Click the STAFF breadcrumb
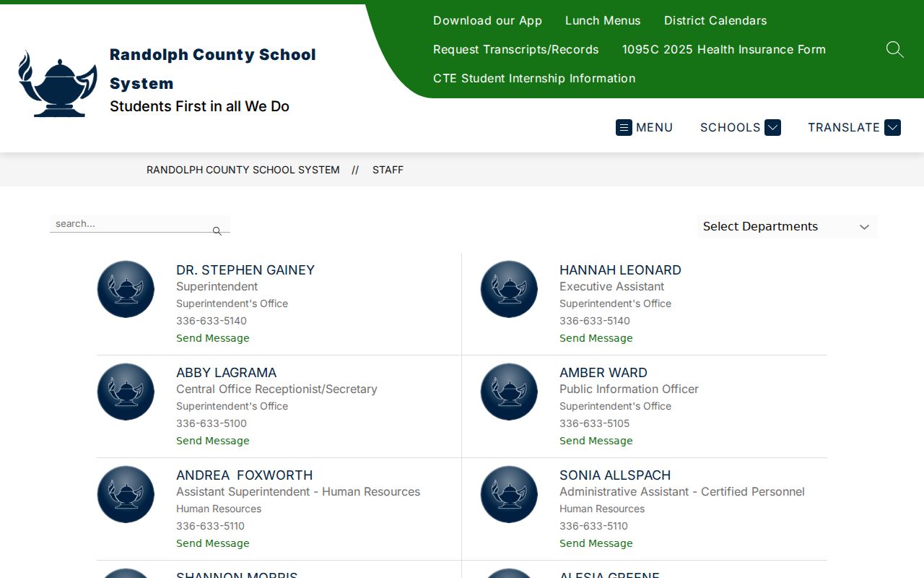This screenshot has width=924, height=578. (x=388, y=170)
